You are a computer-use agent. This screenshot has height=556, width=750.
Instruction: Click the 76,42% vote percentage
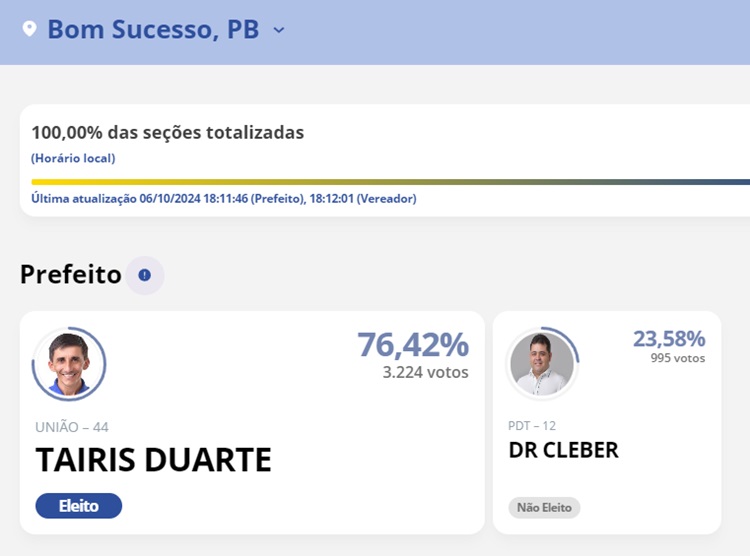[413, 345]
